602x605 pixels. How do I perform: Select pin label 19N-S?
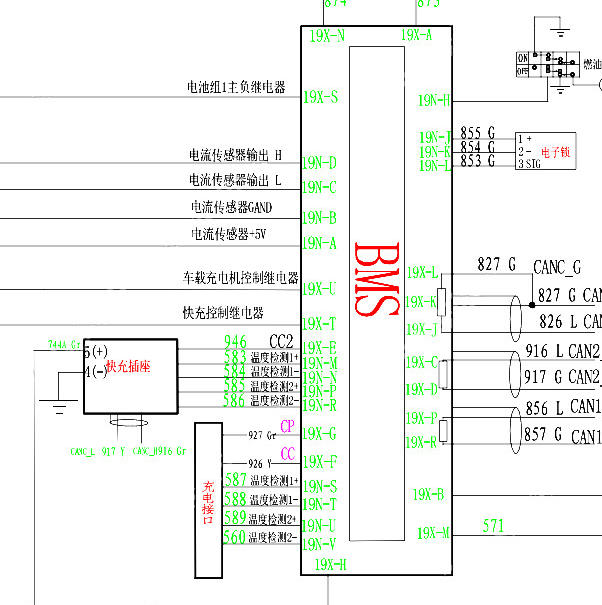coord(320,487)
